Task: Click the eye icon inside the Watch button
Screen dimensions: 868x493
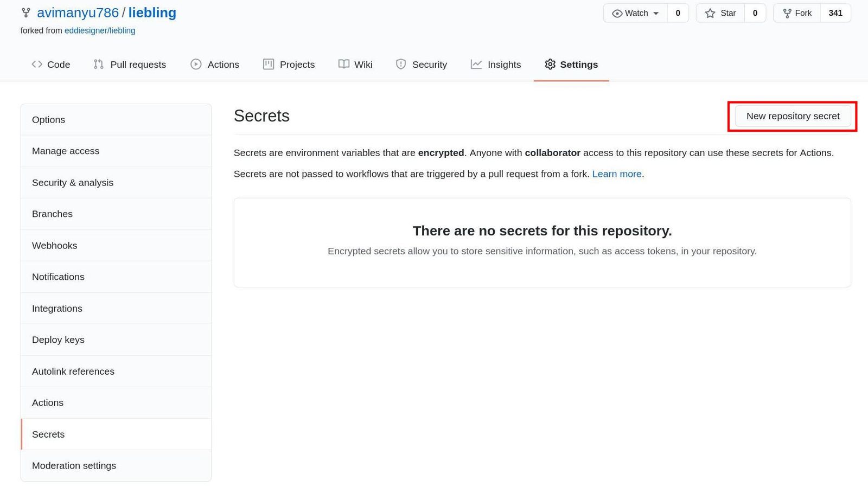Action: (618, 13)
